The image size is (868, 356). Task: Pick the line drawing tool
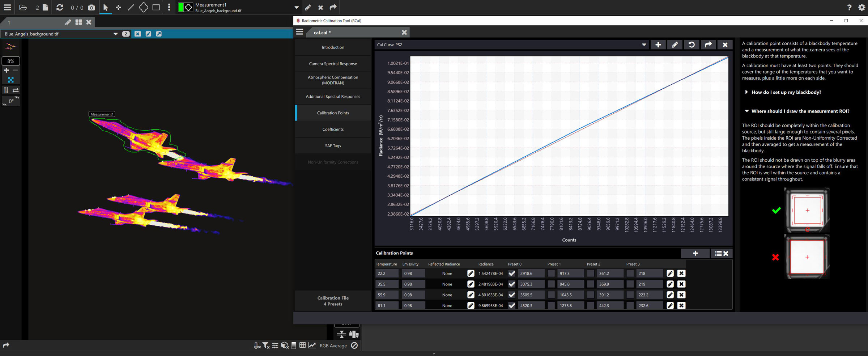131,7
